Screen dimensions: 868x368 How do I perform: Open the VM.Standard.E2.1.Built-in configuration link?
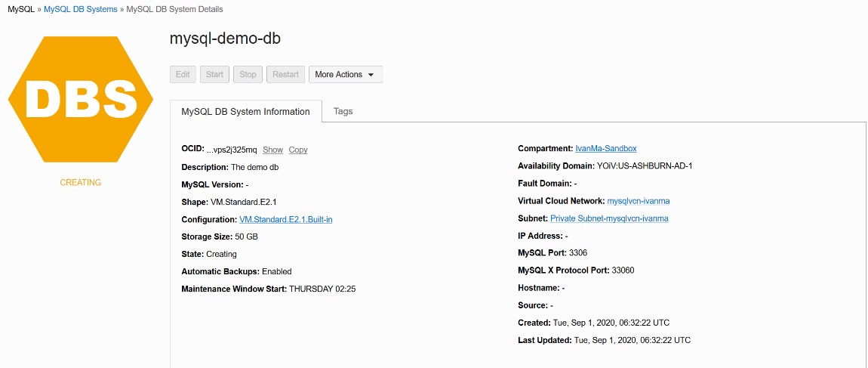pos(286,219)
